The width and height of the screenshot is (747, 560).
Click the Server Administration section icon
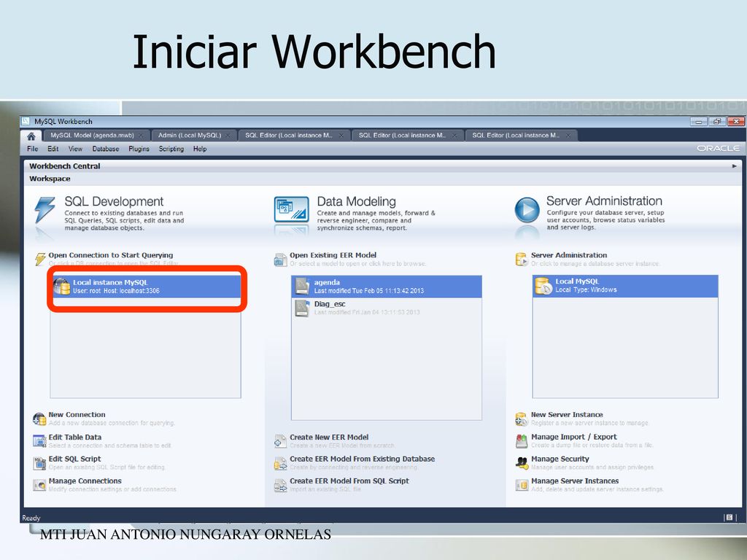tap(521, 259)
